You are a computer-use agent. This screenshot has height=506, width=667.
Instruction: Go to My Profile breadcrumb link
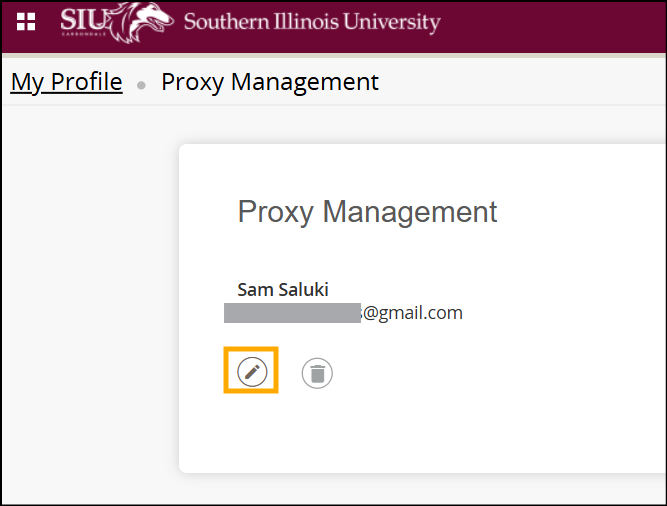pos(66,82)
